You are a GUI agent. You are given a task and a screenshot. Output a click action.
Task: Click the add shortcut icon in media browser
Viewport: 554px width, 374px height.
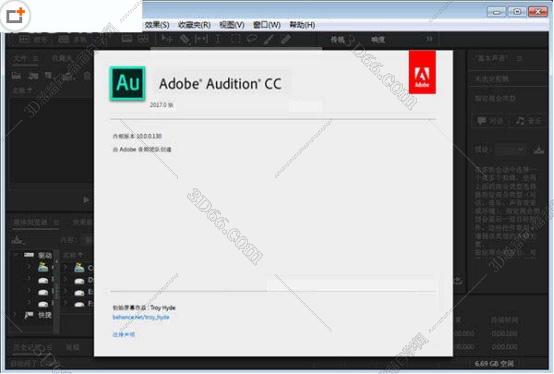18,240
